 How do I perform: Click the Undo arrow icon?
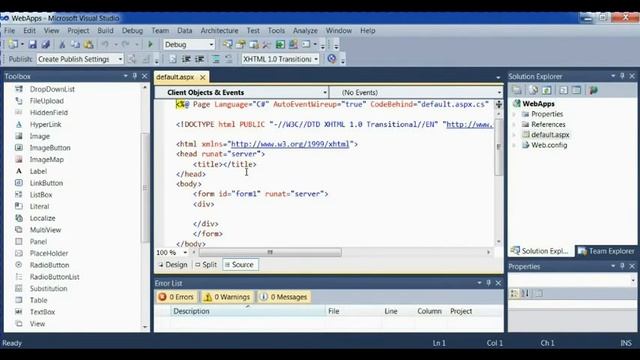105,44
